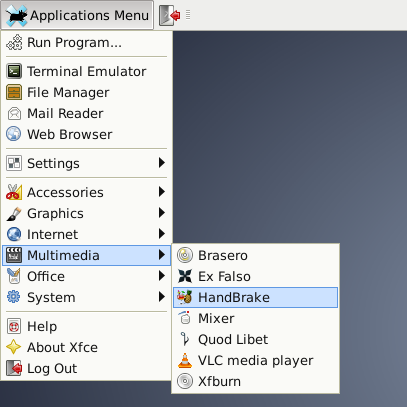
Task: Expand the Accessories submenu arrow
Action: [162, 192]
